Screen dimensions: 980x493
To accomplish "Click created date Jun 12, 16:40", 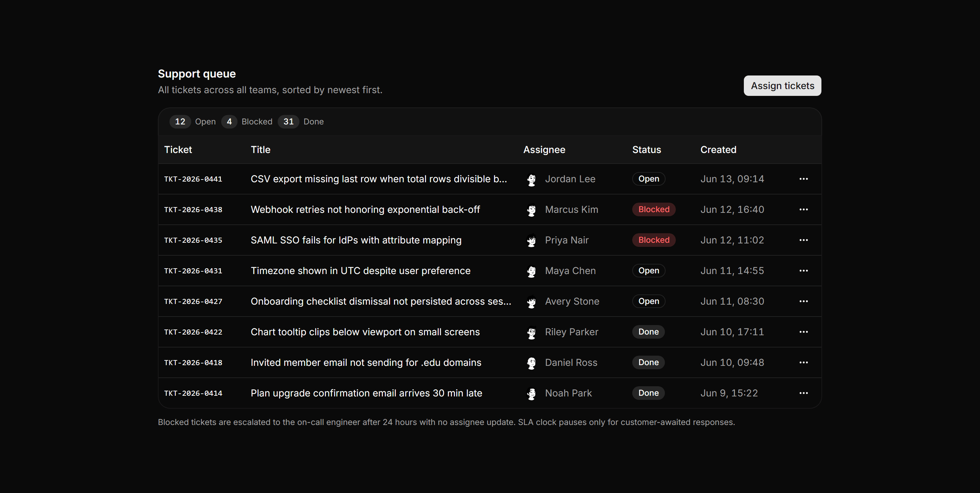I will [x=732, y=209].
